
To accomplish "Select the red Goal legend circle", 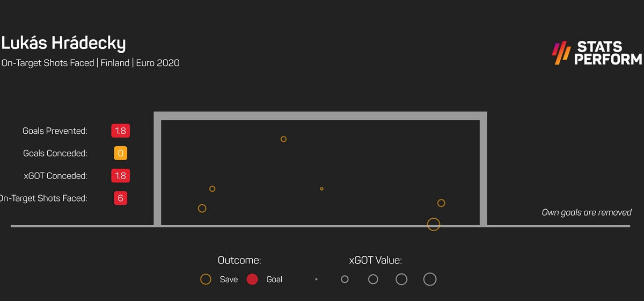I will click(252, 279).
